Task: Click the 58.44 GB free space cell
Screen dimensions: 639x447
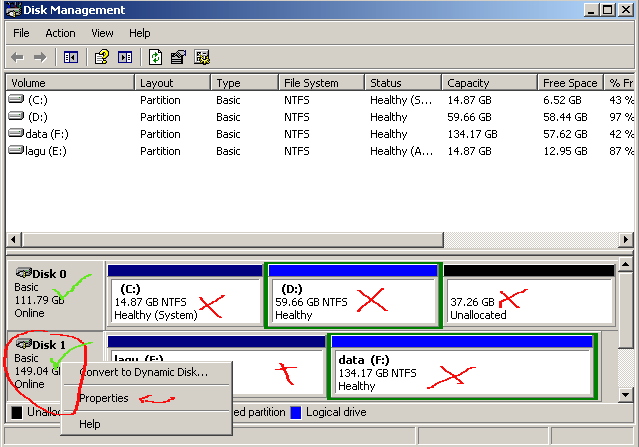Action: 565,117
